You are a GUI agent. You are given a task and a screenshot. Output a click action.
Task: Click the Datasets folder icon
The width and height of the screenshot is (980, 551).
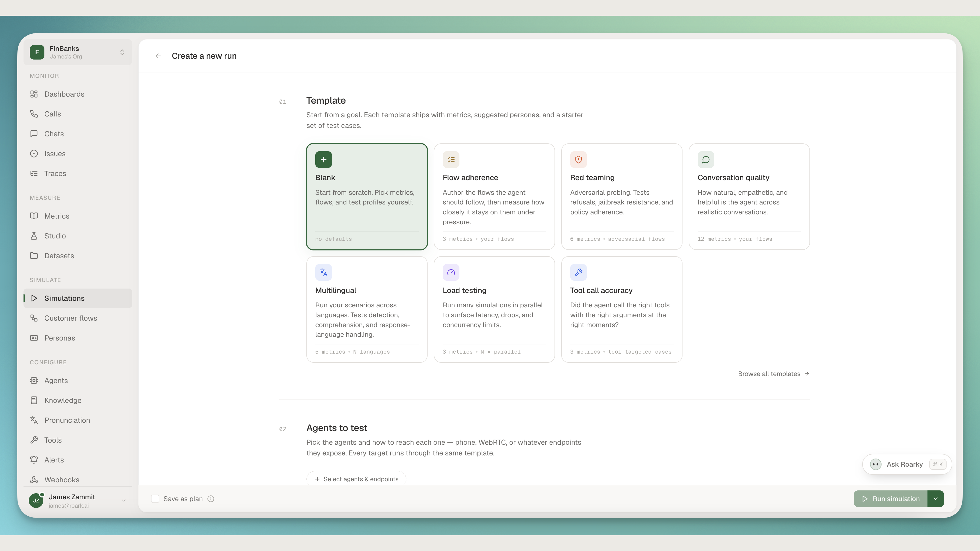click(x=34, y=256)
